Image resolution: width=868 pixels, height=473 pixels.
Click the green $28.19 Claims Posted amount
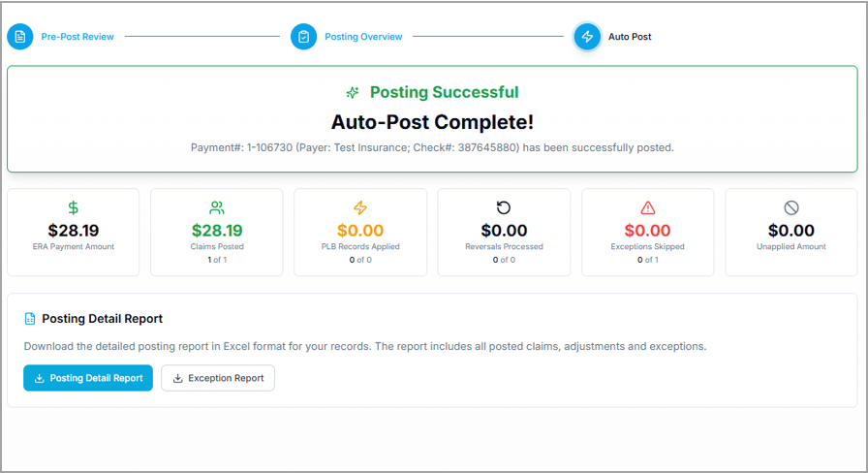[x=217, y=231]
